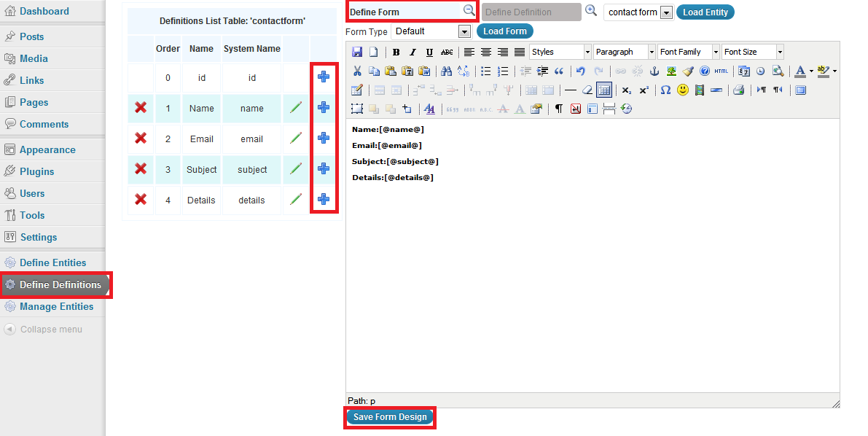Apply the text color A swatch
Viewport: 868px width, 436px height.
pyautogui.click(x=800, y=71)
